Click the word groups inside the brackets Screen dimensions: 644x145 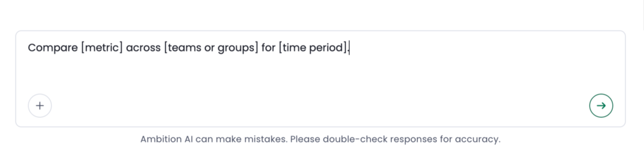click(236, 48)
